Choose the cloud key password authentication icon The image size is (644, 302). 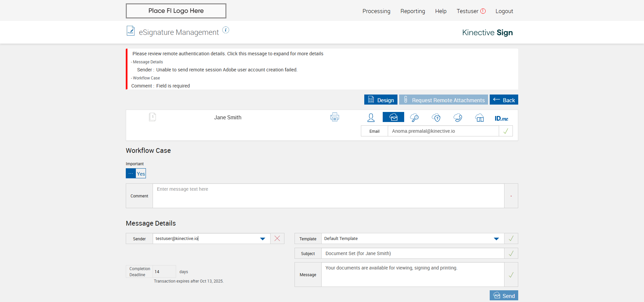(415, 118)
